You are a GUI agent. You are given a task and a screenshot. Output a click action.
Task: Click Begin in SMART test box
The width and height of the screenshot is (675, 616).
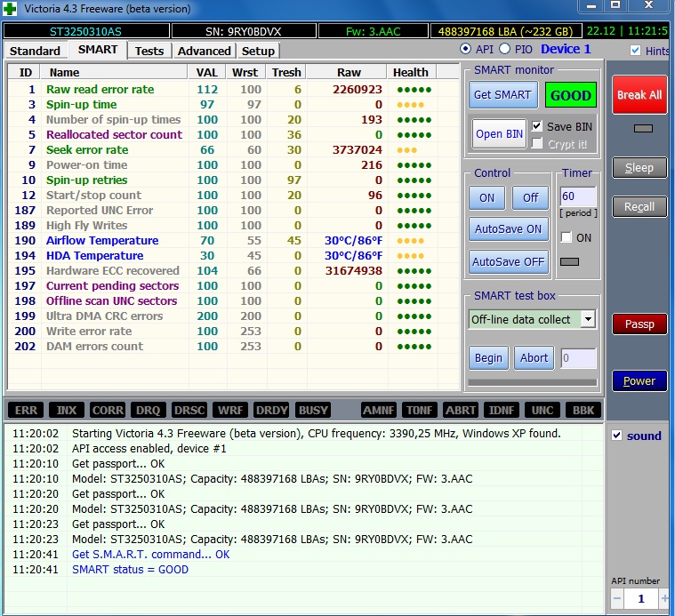coord(488,358)
